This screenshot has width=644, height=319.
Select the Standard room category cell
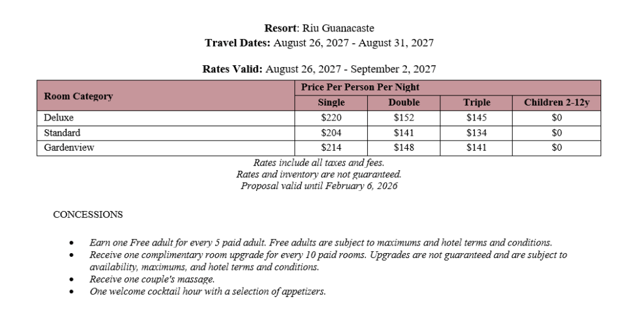(x=62, y=132)
